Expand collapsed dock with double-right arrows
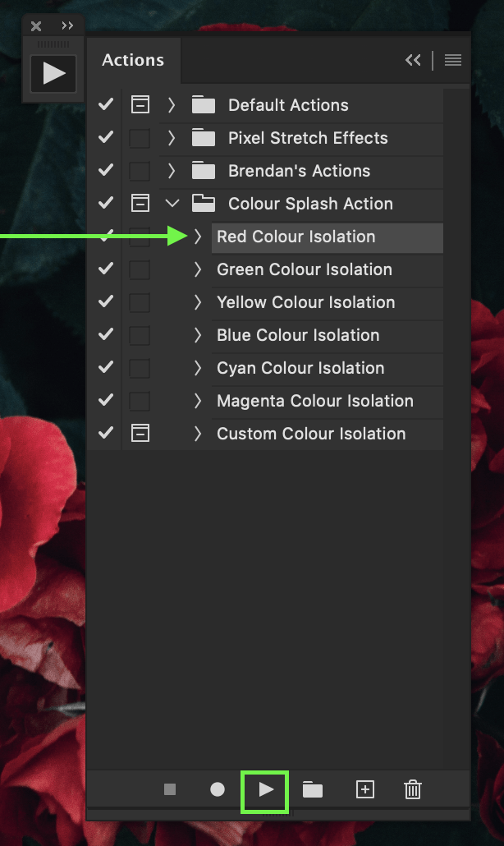The width and height of the screenshot is (504, 846). [x=67, y=25]
